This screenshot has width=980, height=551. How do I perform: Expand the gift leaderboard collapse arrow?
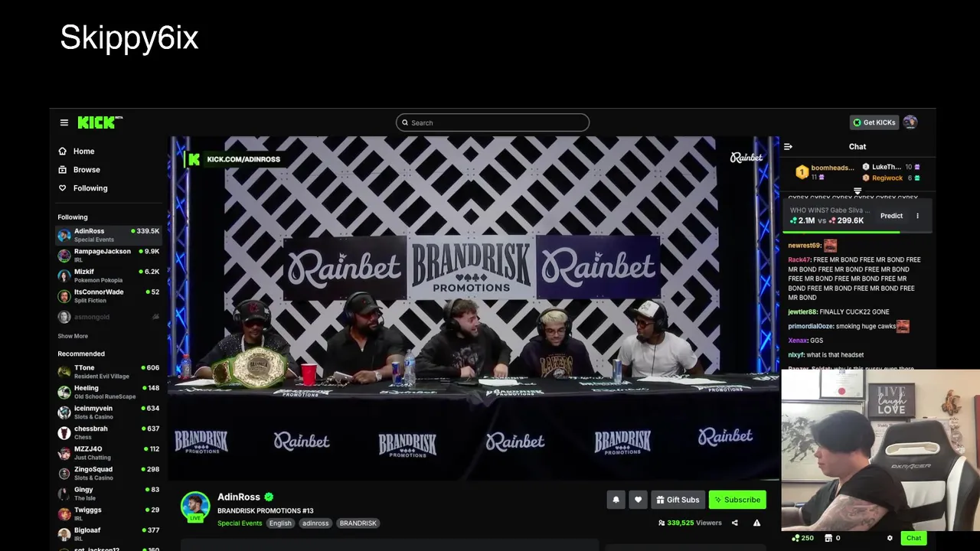857,191
